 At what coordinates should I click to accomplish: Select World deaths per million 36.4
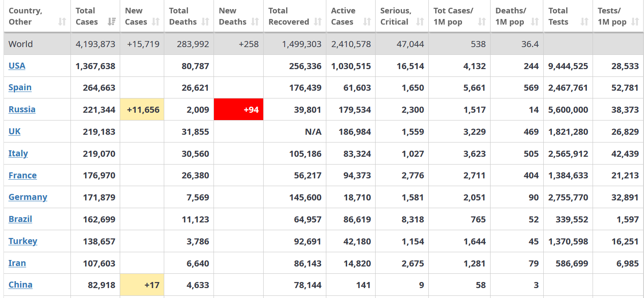coord(529,44)
